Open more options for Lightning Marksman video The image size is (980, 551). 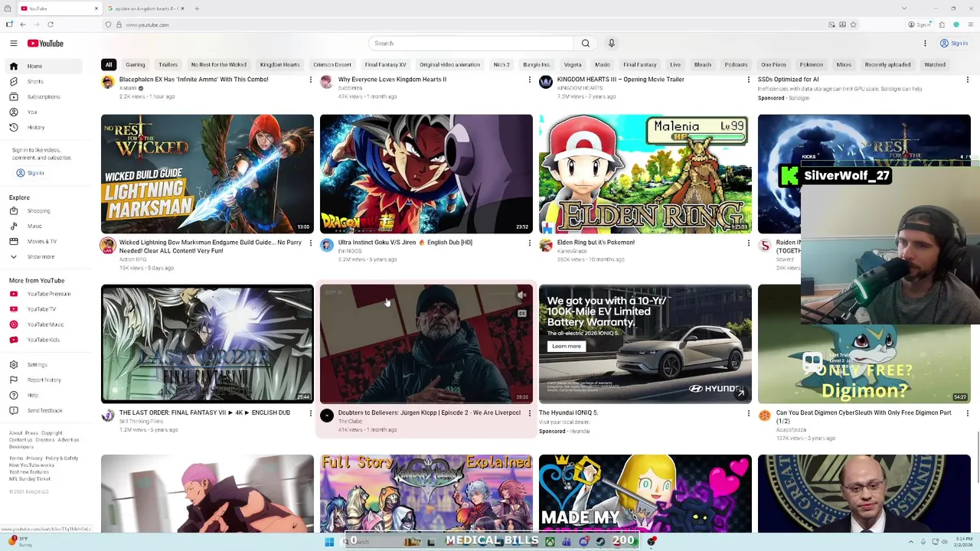coord(310,243)
